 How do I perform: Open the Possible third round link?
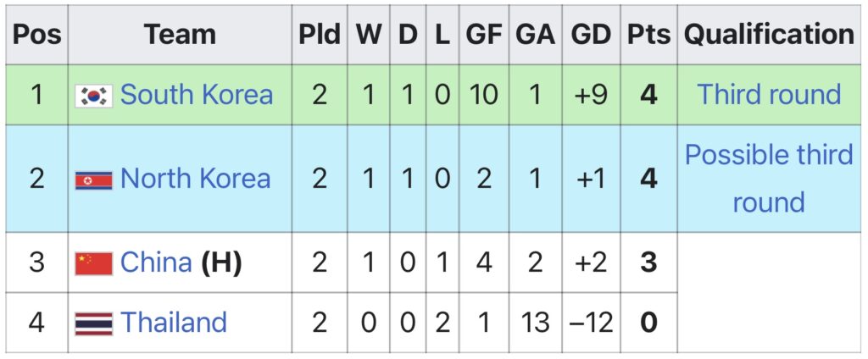[769, 178]
